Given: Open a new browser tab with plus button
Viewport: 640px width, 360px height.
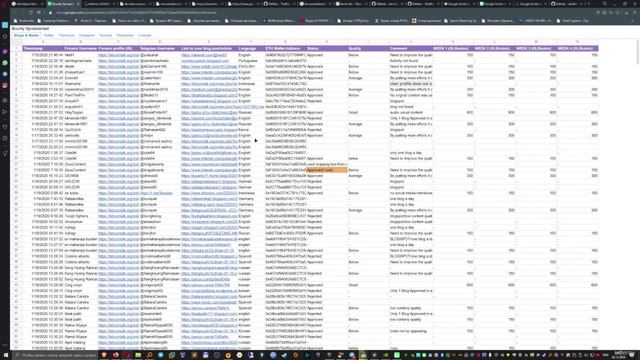Looking at the screenshot, I should coord(588,4).
